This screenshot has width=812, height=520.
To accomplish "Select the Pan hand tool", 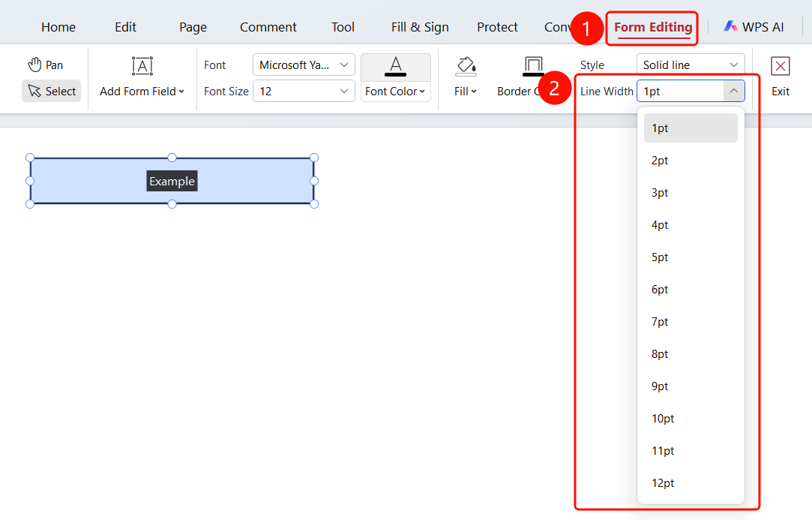I will pyautogui.click(x=45, y=65).
